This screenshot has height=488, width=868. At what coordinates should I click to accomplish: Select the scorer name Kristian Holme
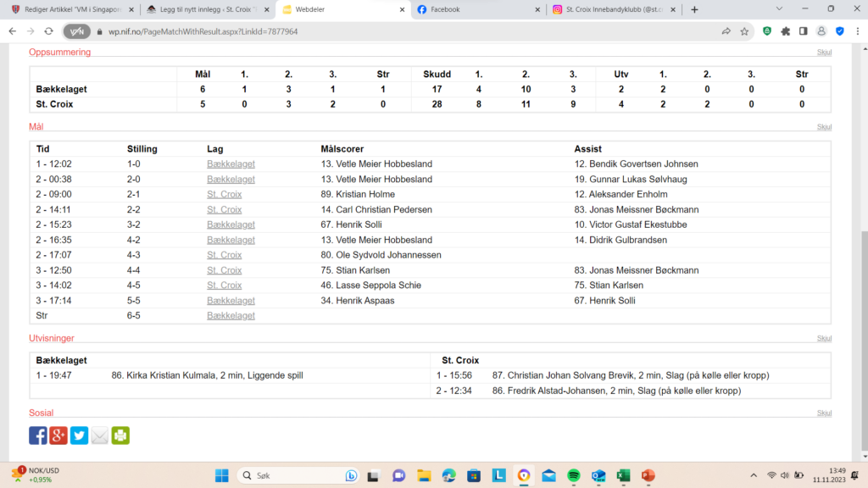click(365, 194)
